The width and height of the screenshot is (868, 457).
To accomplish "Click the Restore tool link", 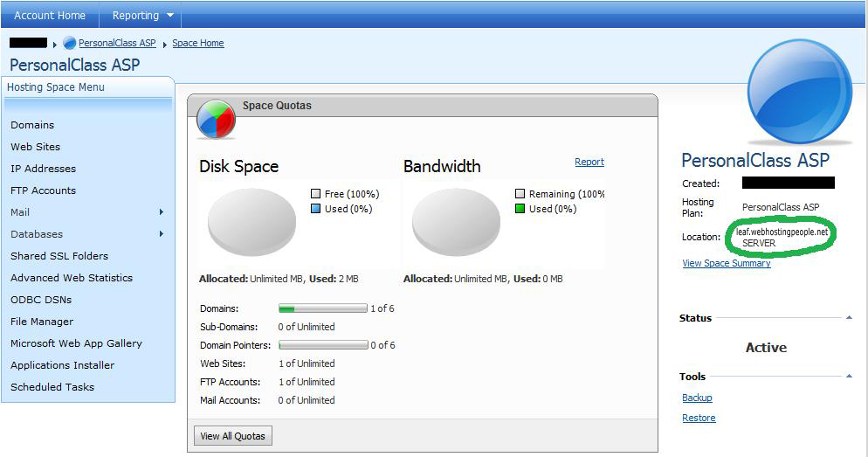I will click(699, 418).
